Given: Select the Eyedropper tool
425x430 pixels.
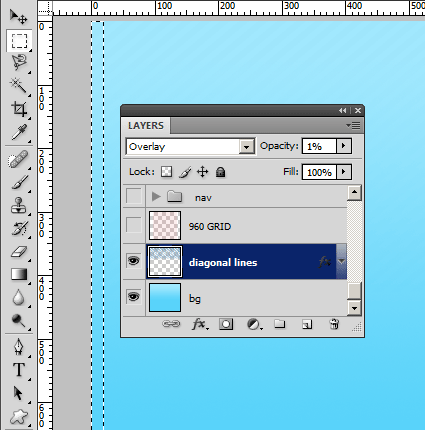Looking at the screenshot, I should click(19, 132).
